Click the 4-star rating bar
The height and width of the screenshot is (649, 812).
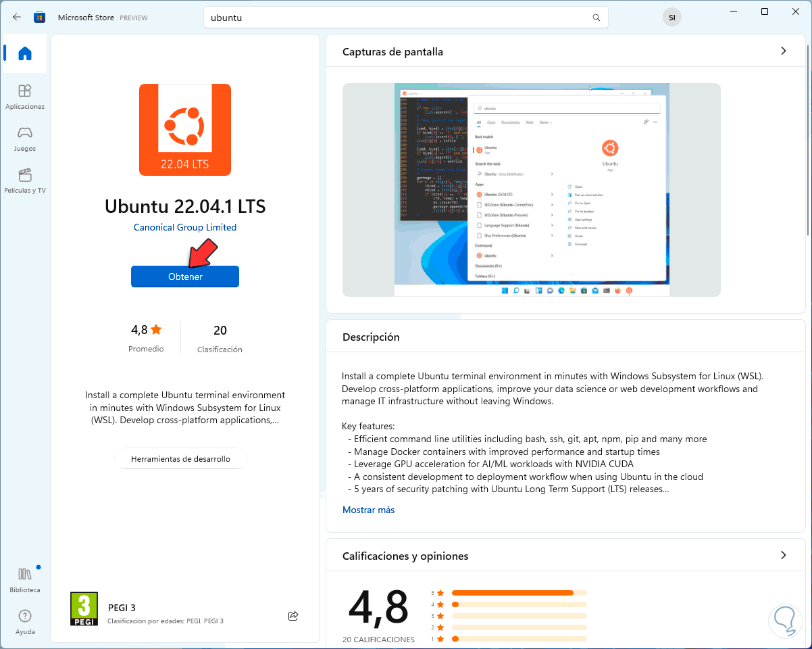point(519,604)
